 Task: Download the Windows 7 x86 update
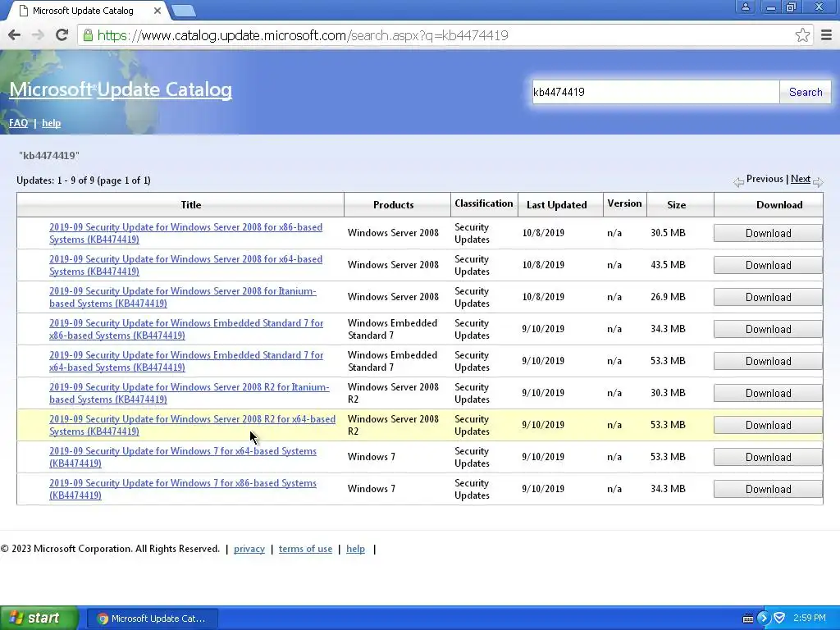tap(768, 489)
